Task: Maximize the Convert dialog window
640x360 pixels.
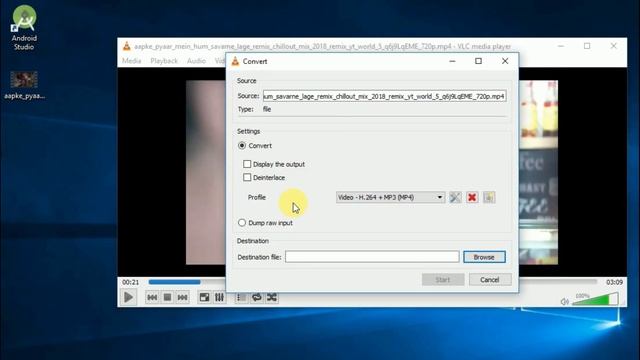Action: [478, 61]
